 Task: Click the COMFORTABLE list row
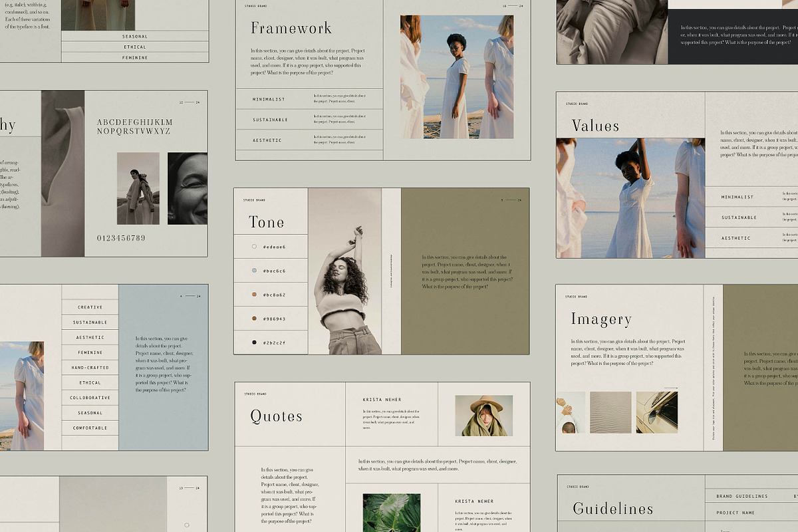(x=90, y=428)
